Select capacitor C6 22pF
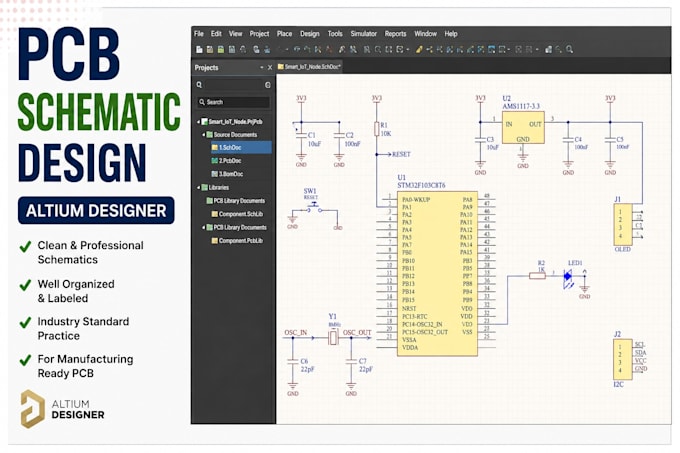Viewport: 680px width, 453px height. (293, 362)
